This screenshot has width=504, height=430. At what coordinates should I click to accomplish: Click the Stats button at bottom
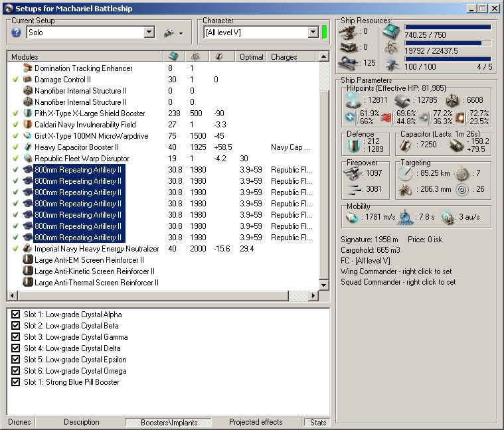pos(317,422)
